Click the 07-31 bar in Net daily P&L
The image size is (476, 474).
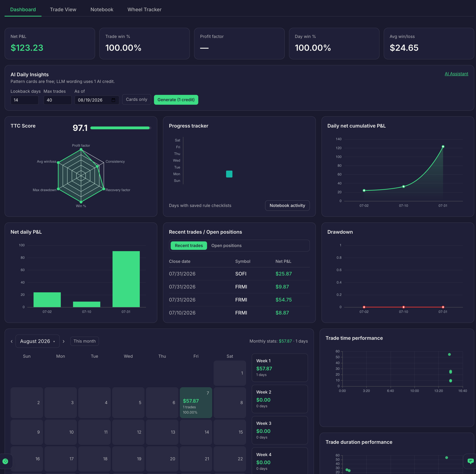126,279
